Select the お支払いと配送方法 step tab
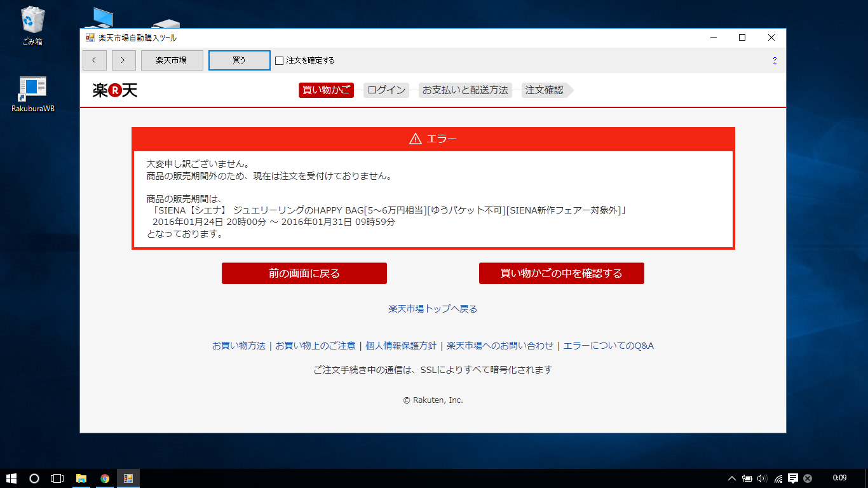This screenshot has width=868, height=488. pyautogui.click(x=465, y=90)
